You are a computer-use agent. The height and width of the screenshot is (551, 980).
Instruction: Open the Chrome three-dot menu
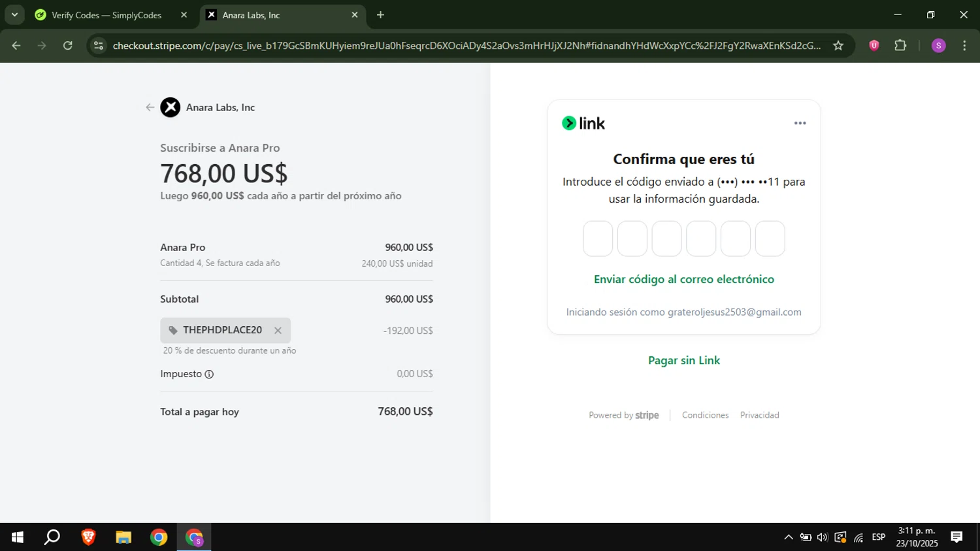coord(964,46)
